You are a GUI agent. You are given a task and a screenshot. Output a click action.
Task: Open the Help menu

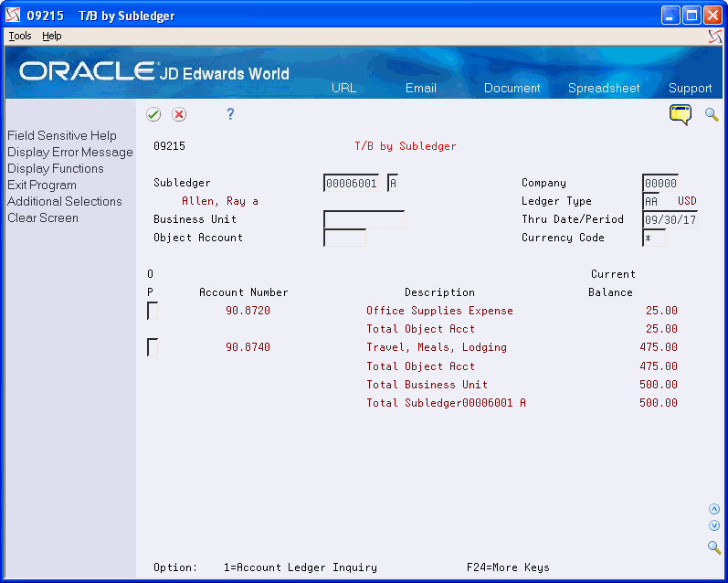click(x=51, y=36)
